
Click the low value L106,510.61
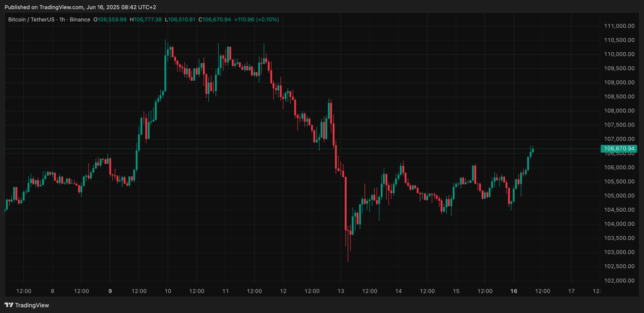[180, 19]
